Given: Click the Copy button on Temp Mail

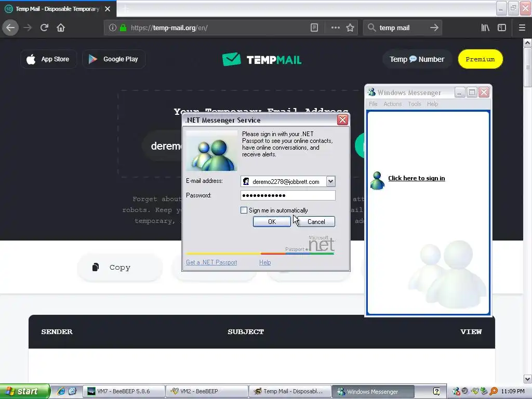Looking at the screenshot, I should click(x=120, y=268).
